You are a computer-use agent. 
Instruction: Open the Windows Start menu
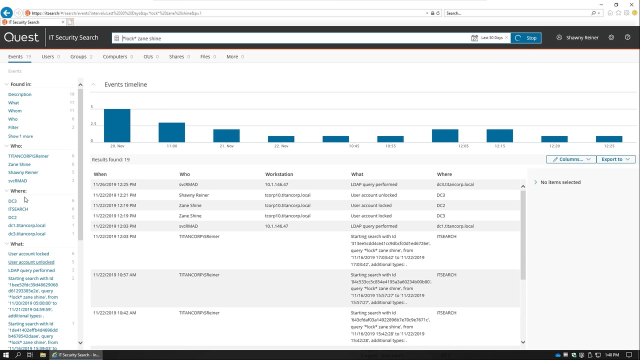6,355
